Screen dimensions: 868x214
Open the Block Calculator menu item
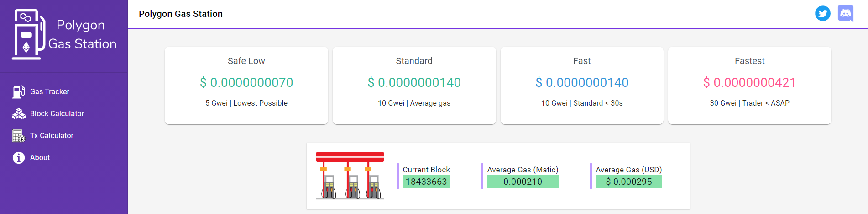pos(57,114)
